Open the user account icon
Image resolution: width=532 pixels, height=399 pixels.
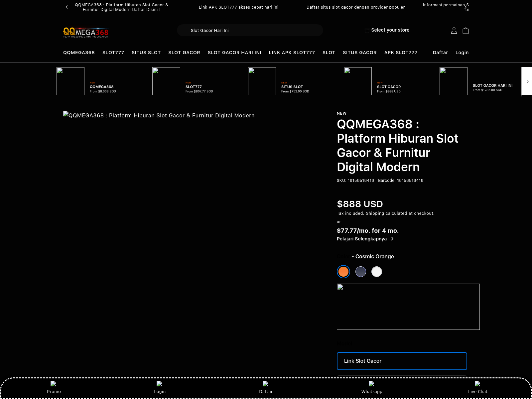click(x=454, y=31)
